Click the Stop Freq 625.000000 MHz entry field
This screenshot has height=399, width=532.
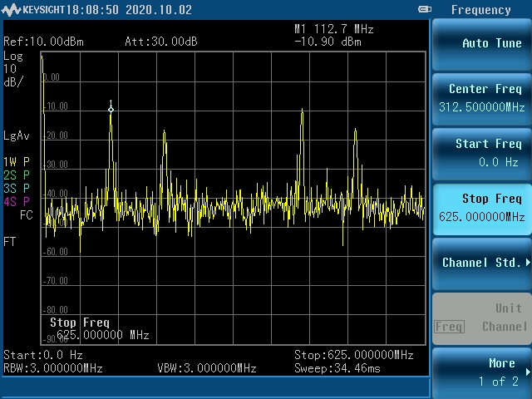100,329
